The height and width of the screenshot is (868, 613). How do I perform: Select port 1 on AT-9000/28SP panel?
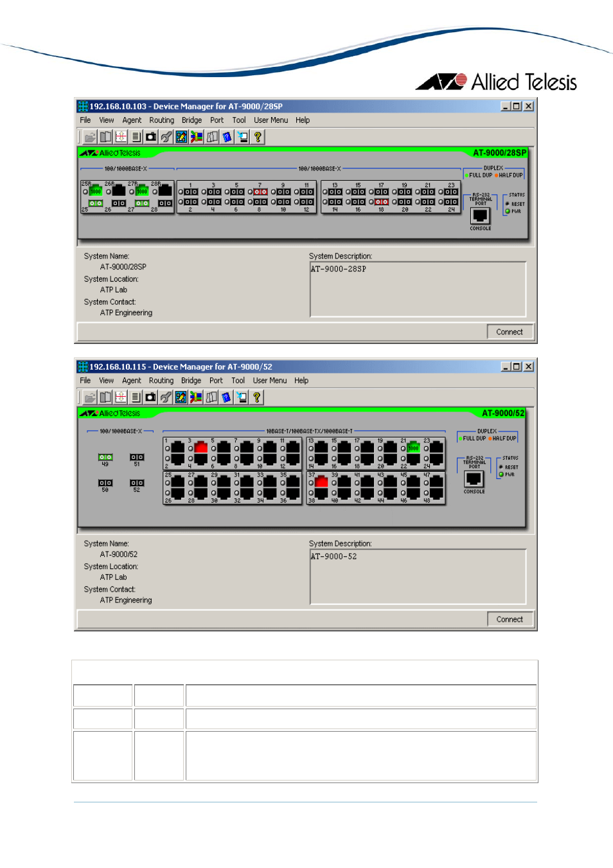click(x=191, y=192)
